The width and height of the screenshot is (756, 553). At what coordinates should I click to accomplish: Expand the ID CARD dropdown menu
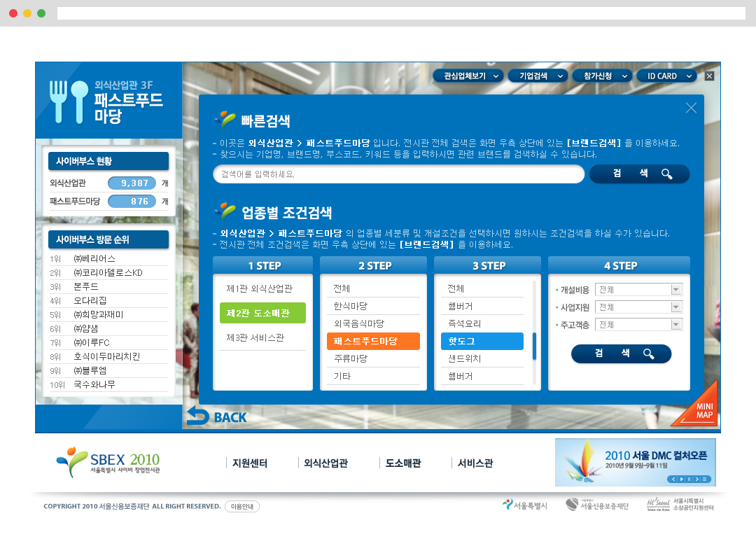pos(666,76)
